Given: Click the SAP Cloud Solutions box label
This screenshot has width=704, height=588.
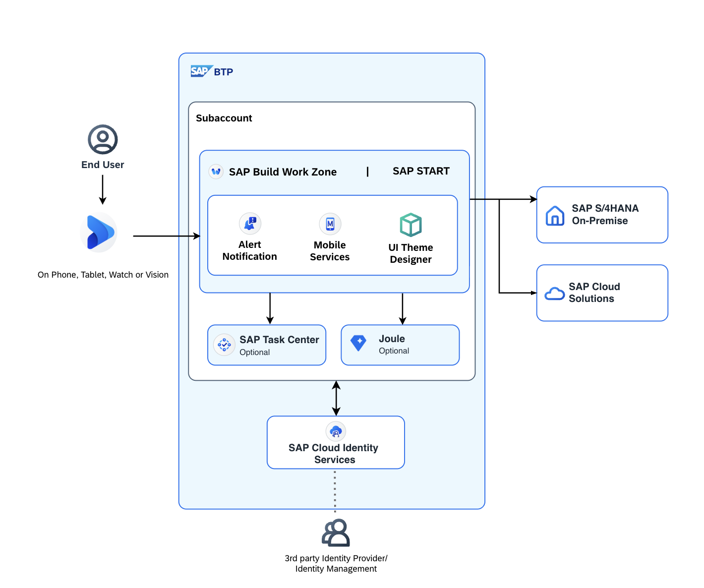Looking at the screenshot, I should click(x=594, y=293).
